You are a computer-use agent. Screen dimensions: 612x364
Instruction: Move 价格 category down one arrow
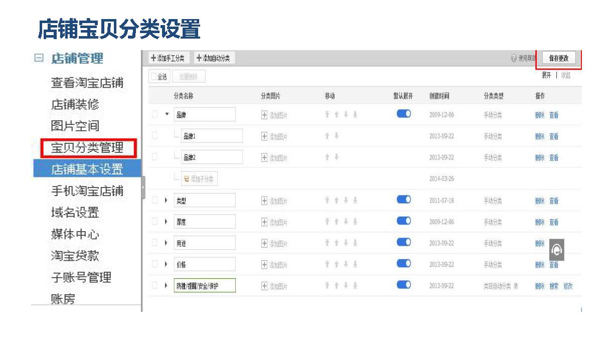tap(346, 264)
